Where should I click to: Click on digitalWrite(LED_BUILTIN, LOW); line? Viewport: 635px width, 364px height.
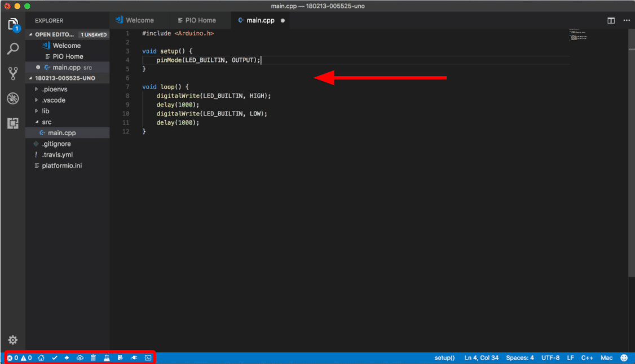coord(212,114)
